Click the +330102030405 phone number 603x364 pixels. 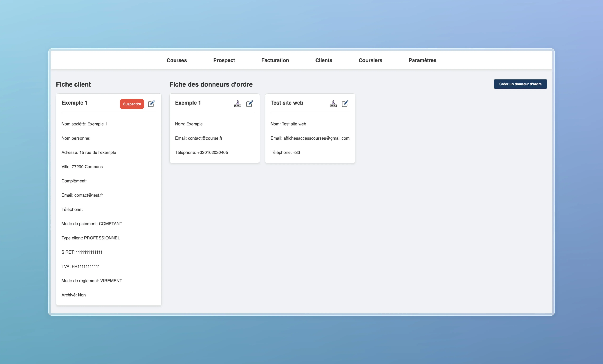[x=212, y=152]
